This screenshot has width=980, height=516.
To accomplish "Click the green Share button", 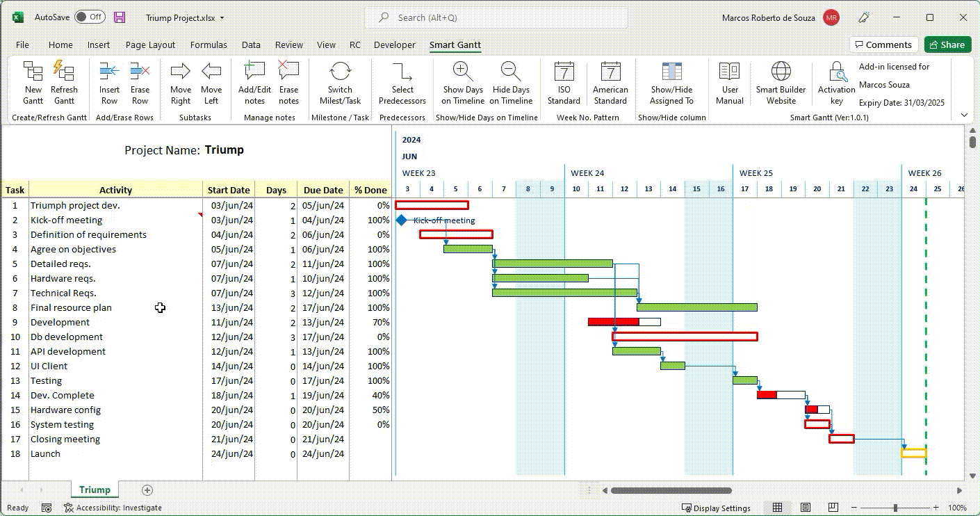I will pyautogui.click(x=947, y=44).
